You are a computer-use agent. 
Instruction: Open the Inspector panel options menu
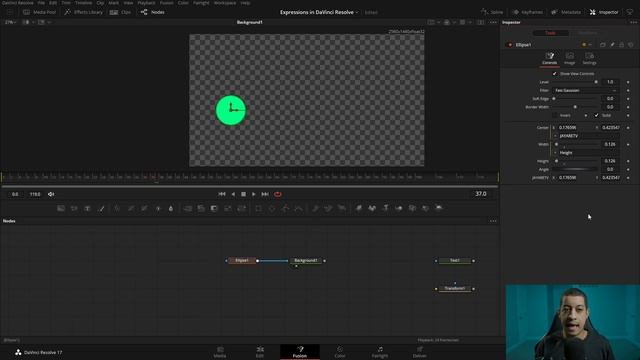(x=633, y=22)
